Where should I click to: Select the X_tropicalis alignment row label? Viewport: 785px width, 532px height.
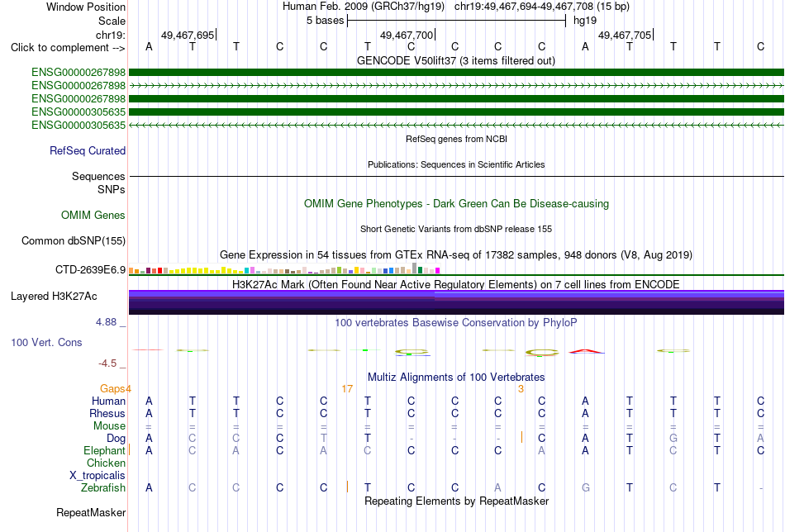(x=98, y=476)
